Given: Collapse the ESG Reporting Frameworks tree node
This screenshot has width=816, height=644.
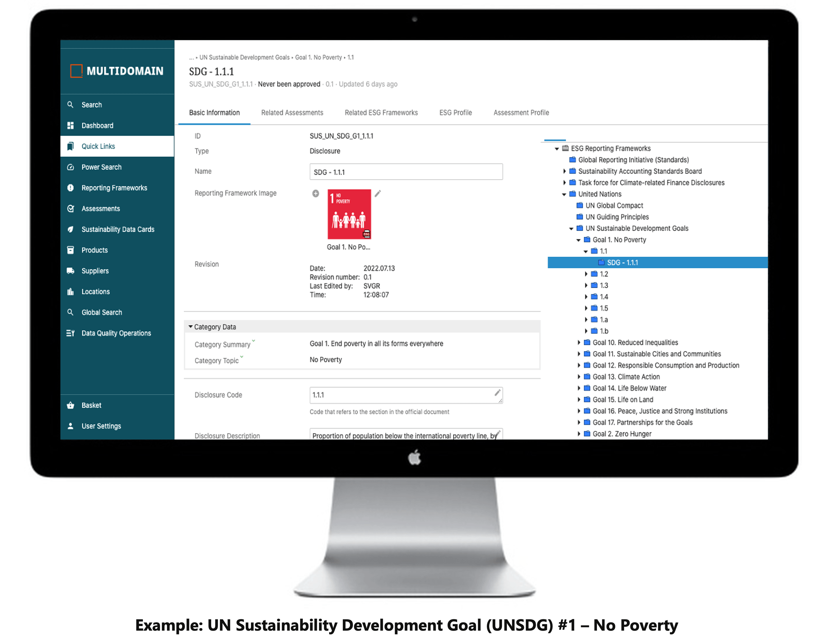Looking at the screenshot, I should (557, 149).
